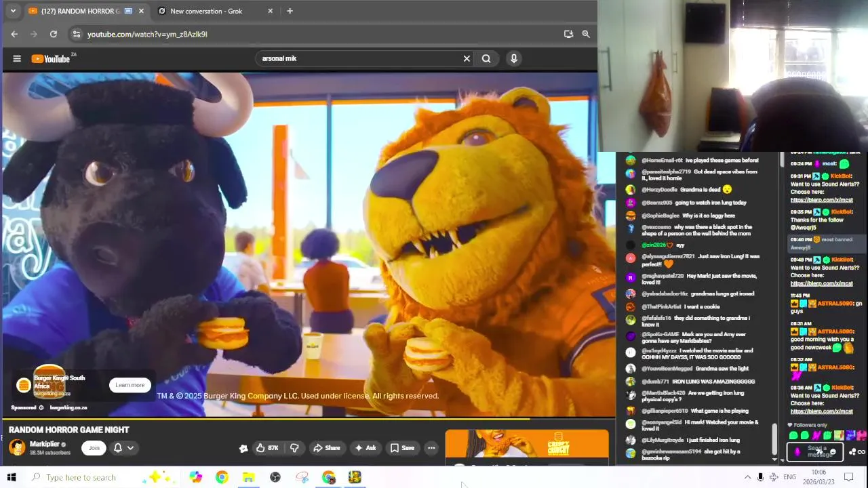
Task: Open the Markiplier channel name
Action: pyautogui.click(x=45, y=444)
